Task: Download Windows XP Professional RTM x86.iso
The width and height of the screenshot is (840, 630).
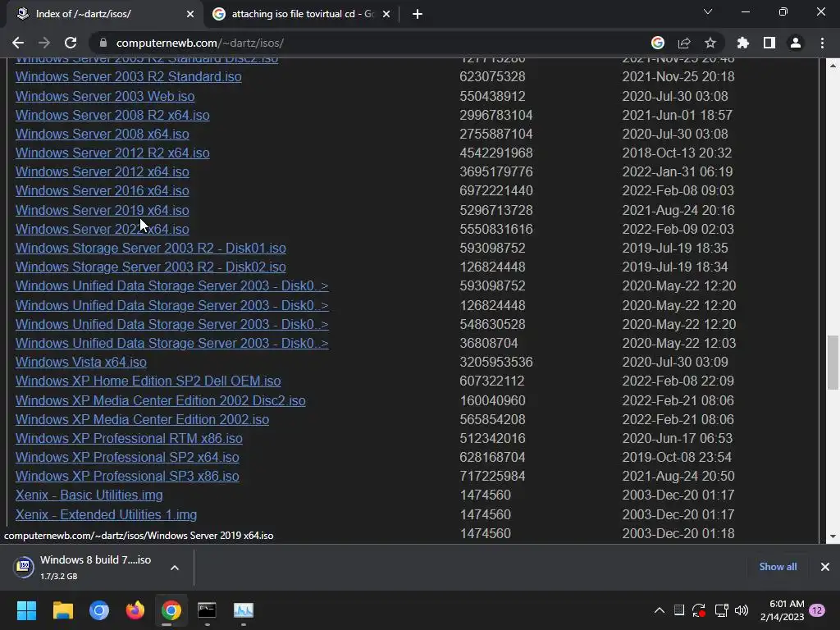Action: [129, 438]
